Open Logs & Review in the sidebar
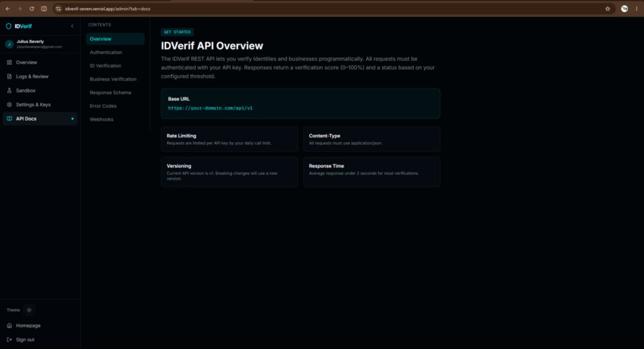 point(40,77)
